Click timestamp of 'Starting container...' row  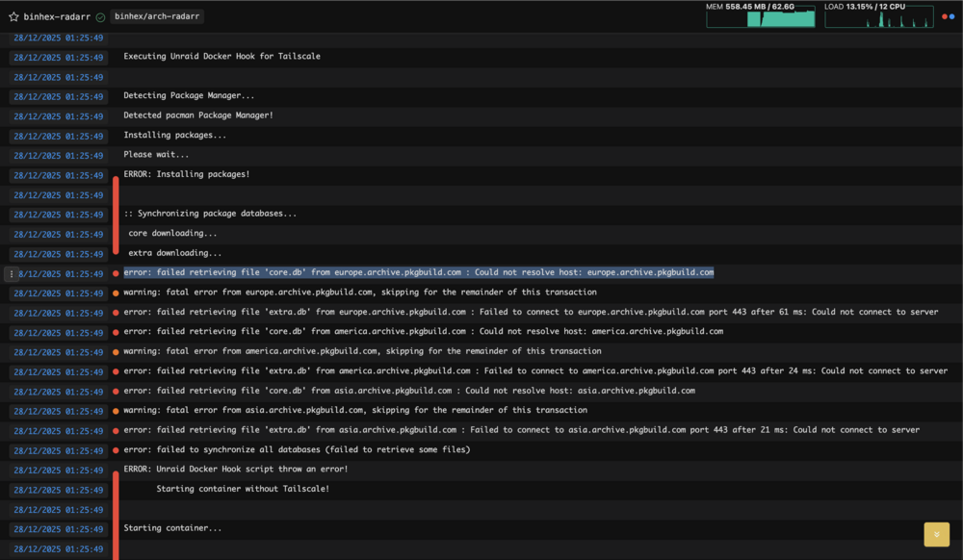tap(59, 529)
